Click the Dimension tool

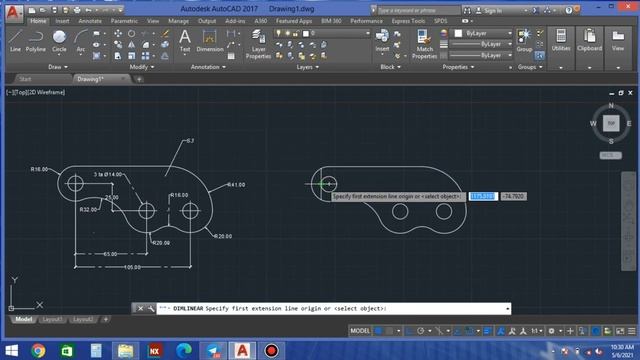[x=209, y=41]
